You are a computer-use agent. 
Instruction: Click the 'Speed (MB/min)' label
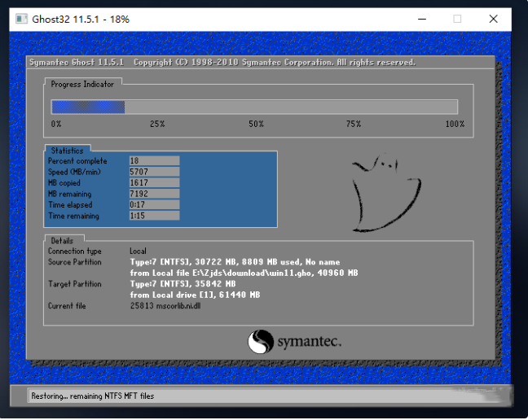[74, 173]
